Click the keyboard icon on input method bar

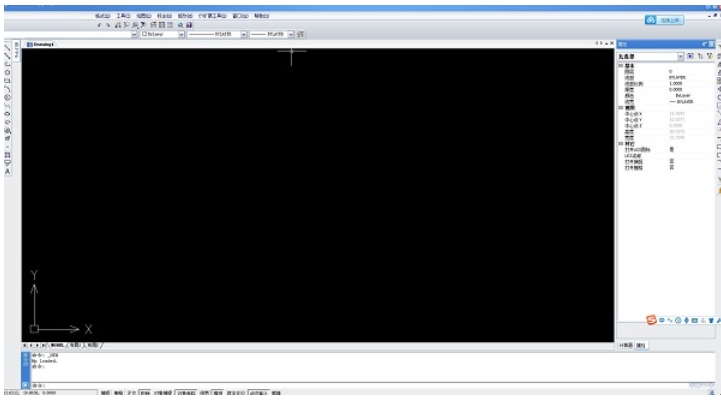pos(695,320)
